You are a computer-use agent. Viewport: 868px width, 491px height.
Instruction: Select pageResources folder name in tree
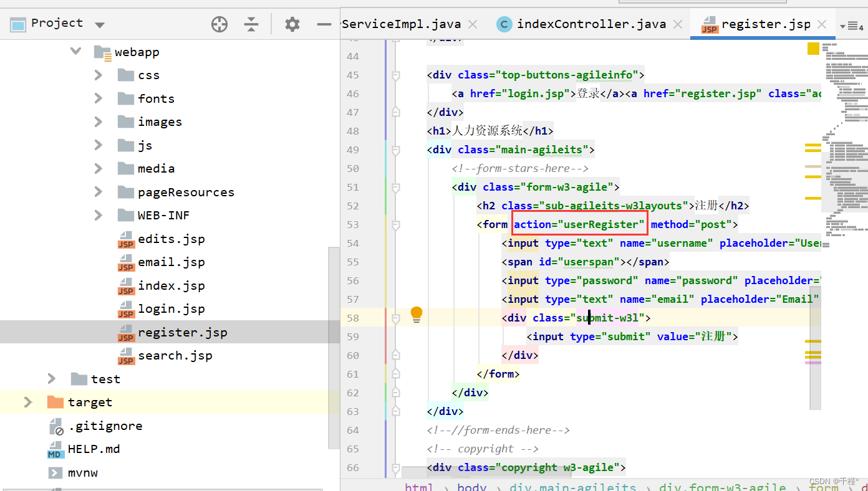[186, 192]
